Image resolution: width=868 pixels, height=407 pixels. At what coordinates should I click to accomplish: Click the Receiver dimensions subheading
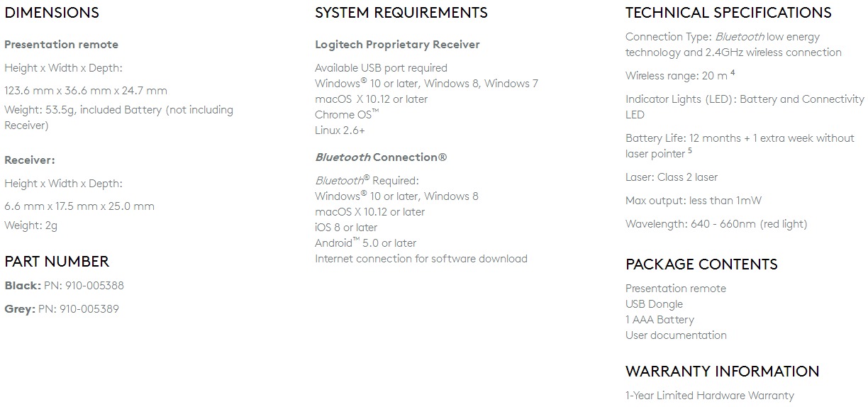[29, 160]
